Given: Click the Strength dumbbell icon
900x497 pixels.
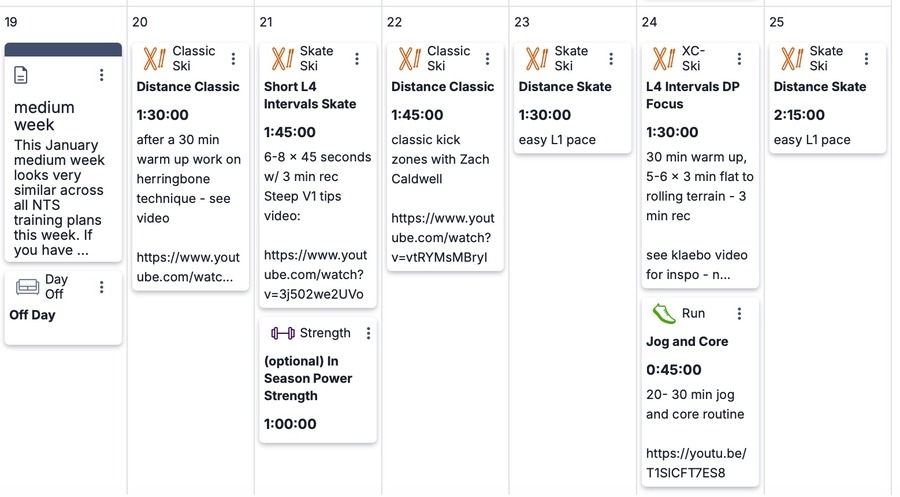Looking at the screenshot, I should tap(282, 333).
